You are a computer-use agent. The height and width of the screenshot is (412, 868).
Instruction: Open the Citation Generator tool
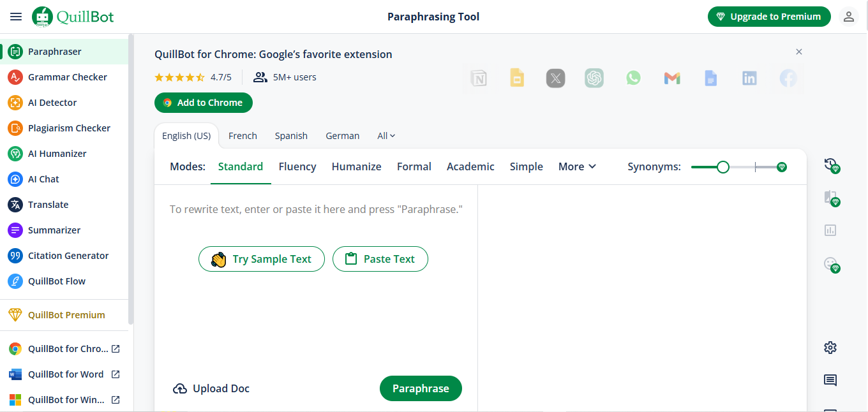click(68, 256)
